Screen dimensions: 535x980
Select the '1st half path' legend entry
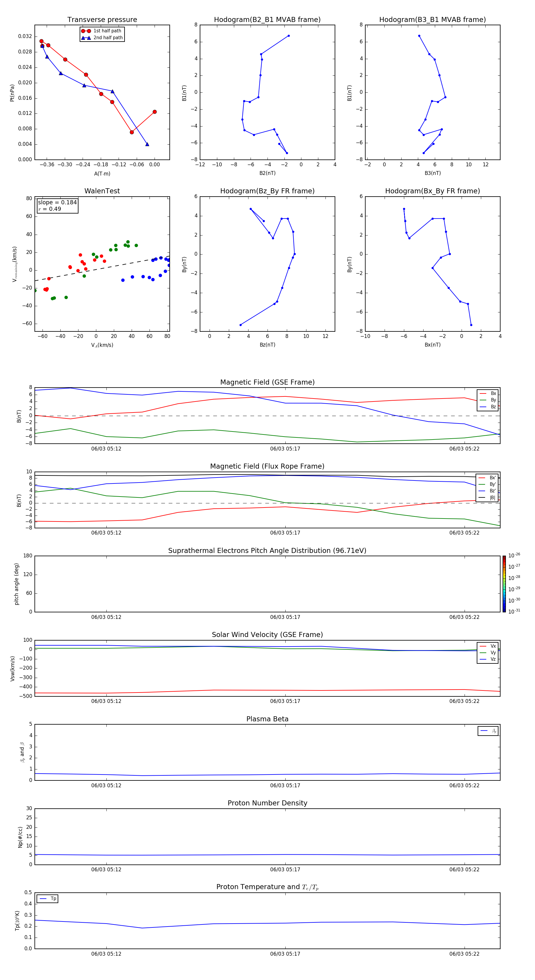tap(102, 31)
